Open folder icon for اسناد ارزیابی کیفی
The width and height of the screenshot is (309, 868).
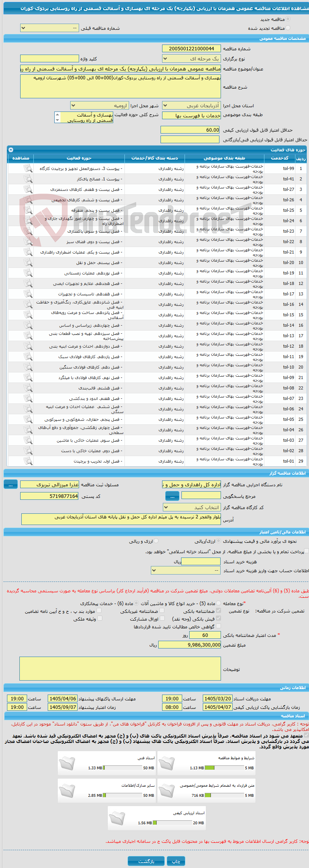pos(117,818)
